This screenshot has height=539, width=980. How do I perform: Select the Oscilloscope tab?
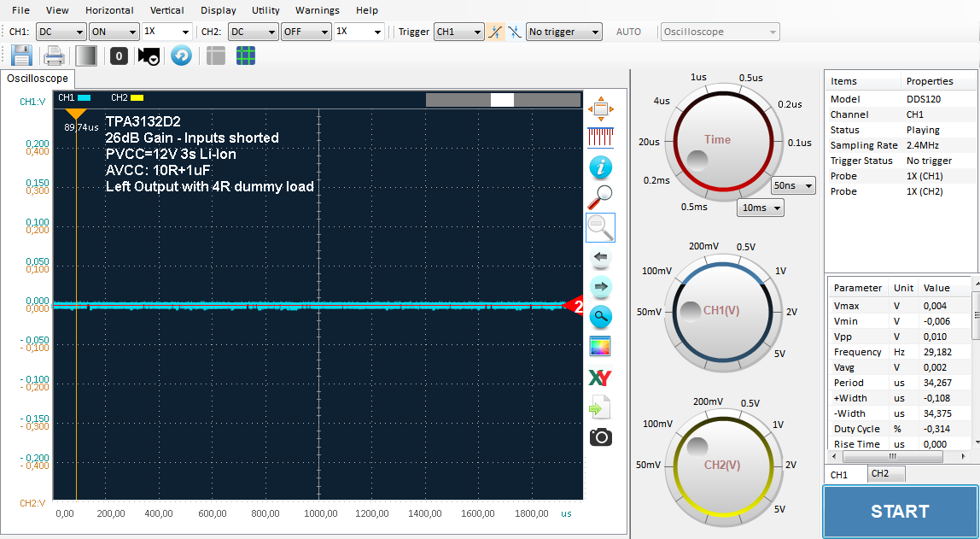38,79
